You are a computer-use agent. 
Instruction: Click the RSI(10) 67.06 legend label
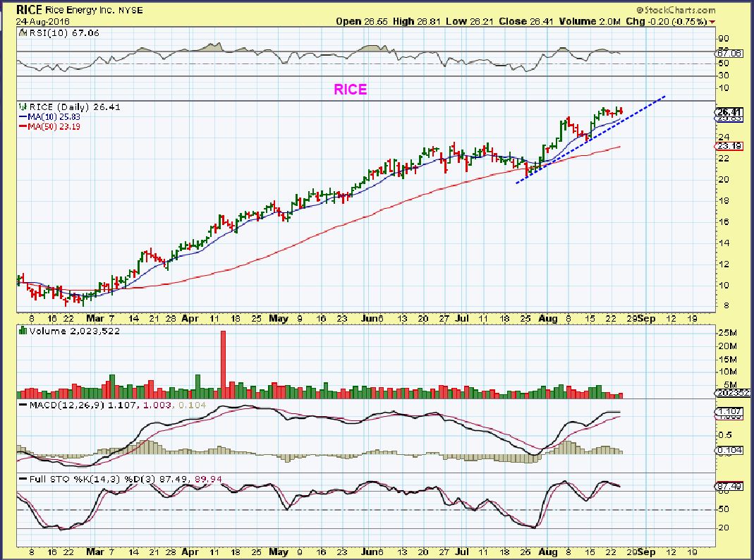click(64, 32)
